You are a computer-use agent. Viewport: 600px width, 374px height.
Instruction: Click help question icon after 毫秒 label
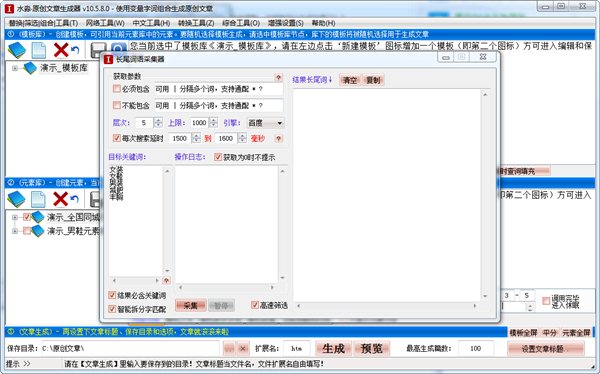[x=279, y=139]
